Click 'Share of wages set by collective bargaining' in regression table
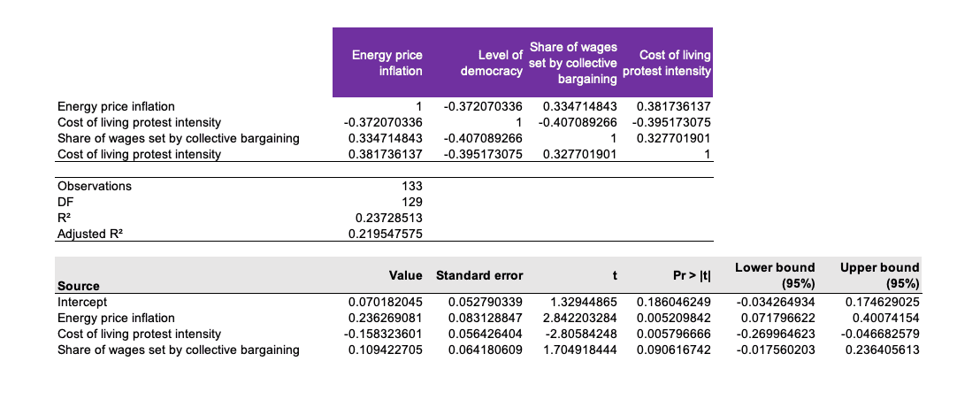The height and width of the screenshot is (400, 980). [x=178, y=350]
